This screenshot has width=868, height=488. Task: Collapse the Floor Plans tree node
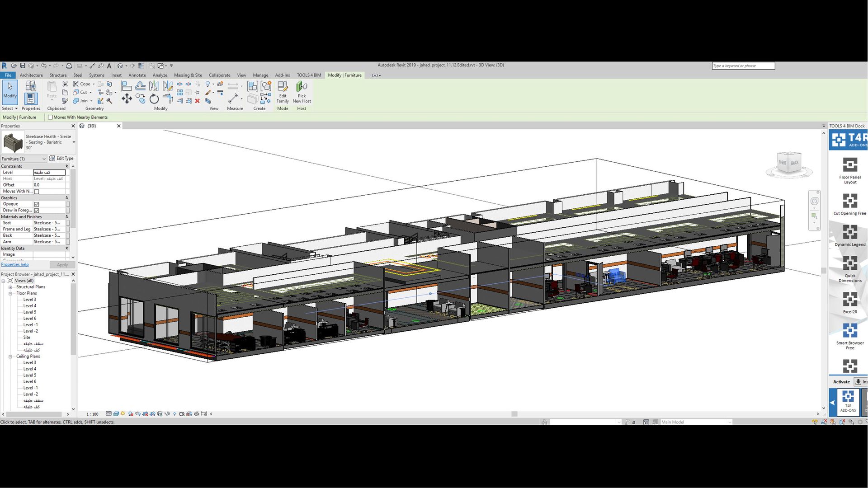[x=10, y=293]
